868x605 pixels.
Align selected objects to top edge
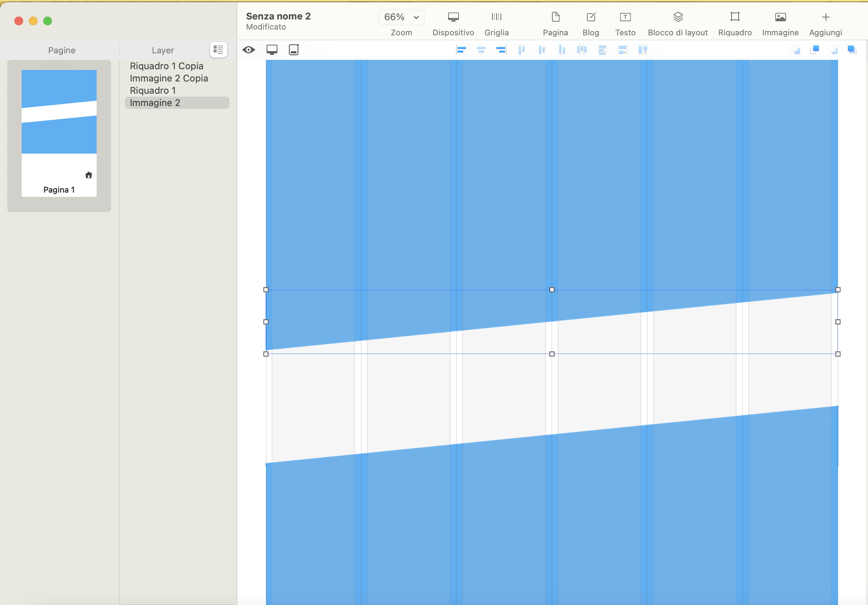[x=521, y=50]
